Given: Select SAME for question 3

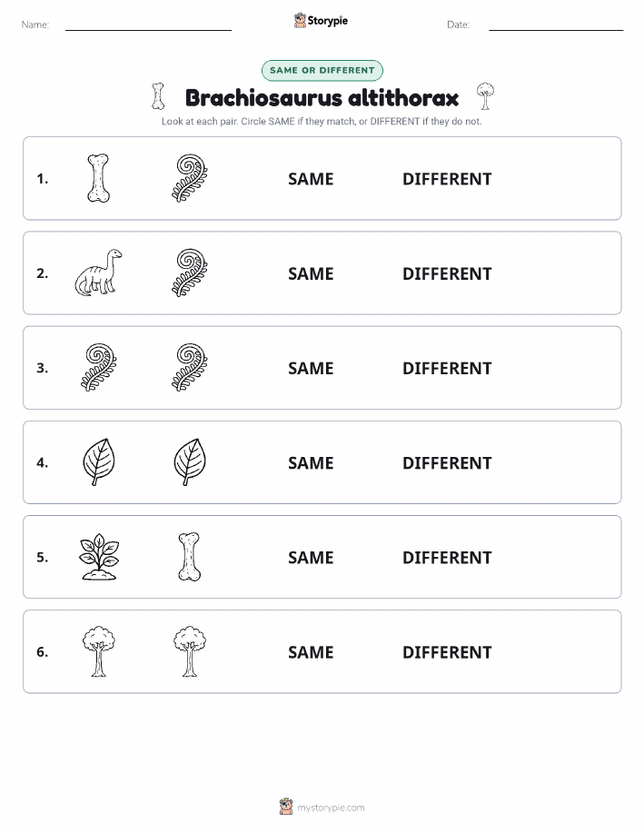Looking at the screenshot, I should click(x=311, y=368).
